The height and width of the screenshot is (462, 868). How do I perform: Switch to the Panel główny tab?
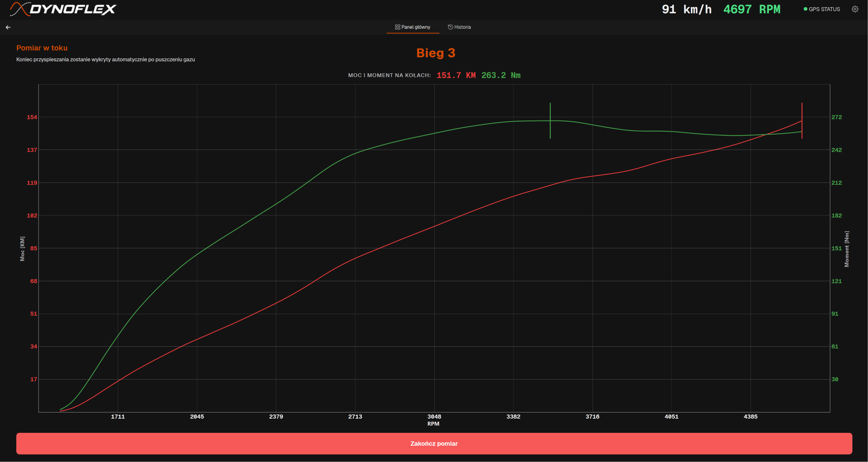[413, 27]
